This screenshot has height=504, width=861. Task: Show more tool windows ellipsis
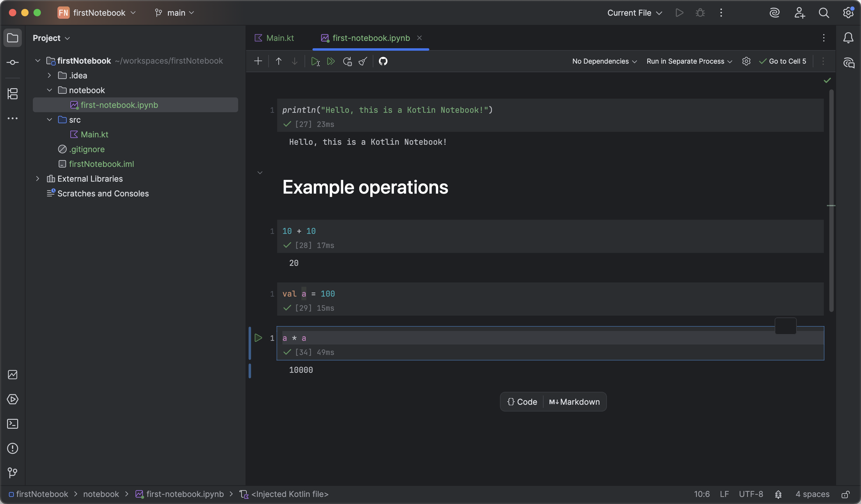point(13,119)
